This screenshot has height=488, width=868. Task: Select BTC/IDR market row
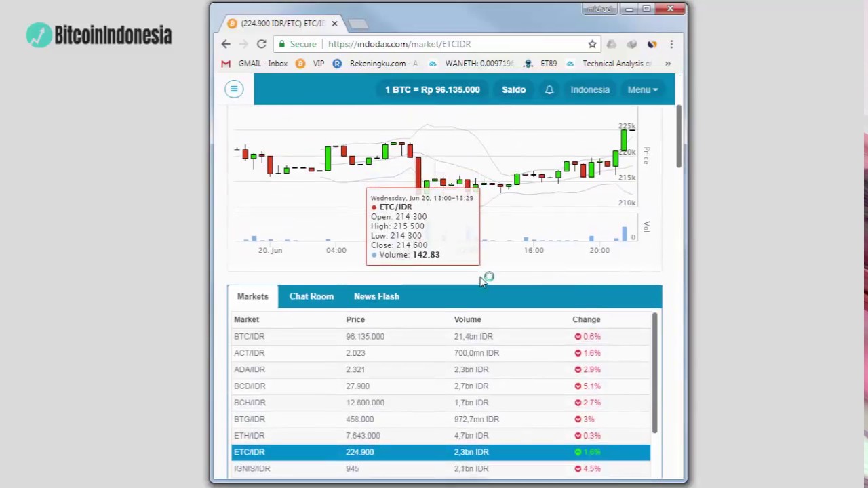440,336
